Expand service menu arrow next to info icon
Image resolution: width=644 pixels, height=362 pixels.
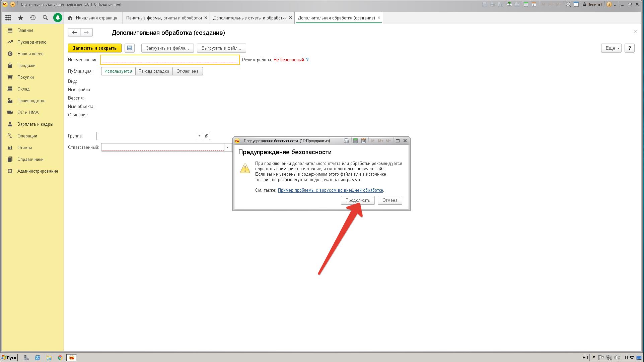[x=616, y=5]
